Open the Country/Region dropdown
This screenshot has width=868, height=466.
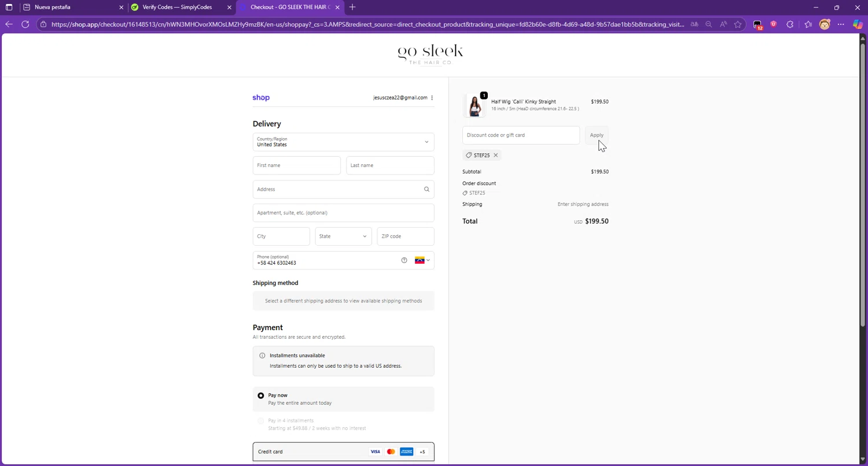click(x=343, y=142)
